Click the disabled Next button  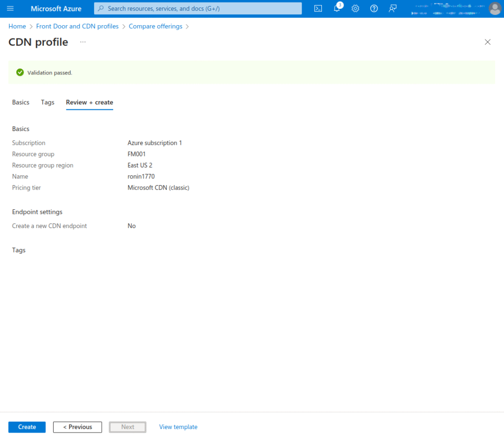(x=127, y=427)
